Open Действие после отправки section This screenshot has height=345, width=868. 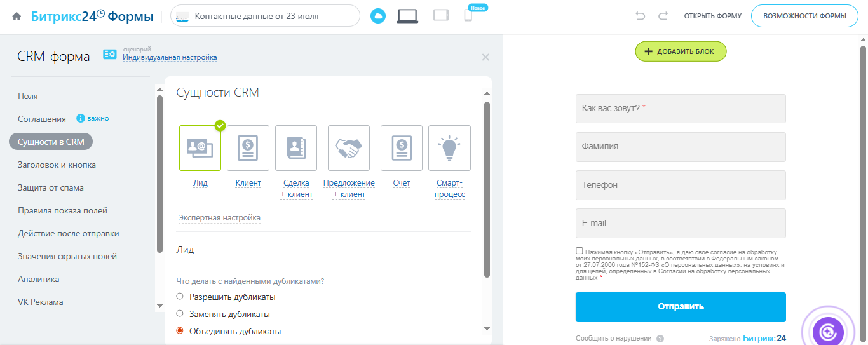click(69, 233)
